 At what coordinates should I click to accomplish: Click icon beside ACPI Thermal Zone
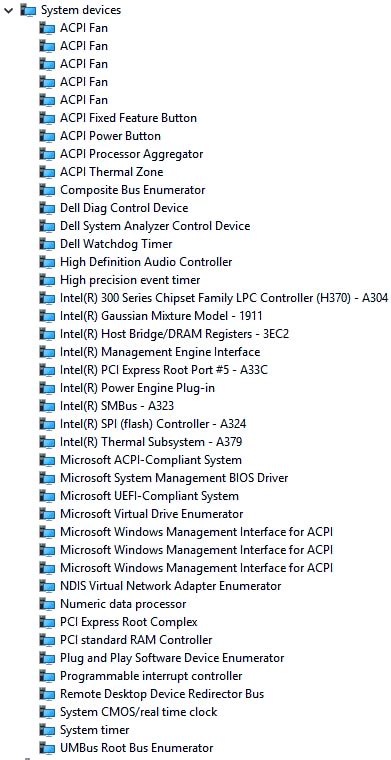point(47,172)
